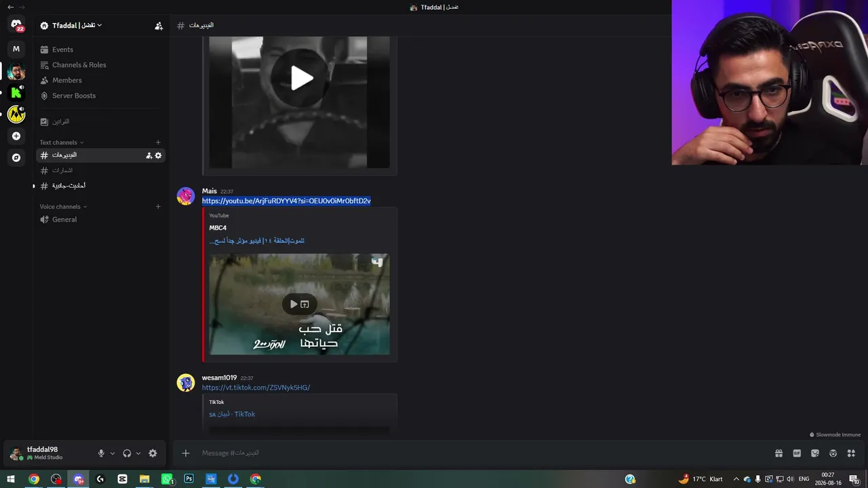Screen dimensions: 868x488
Task: Open Google Chrome in the taskbar
Action: point(34,479)
